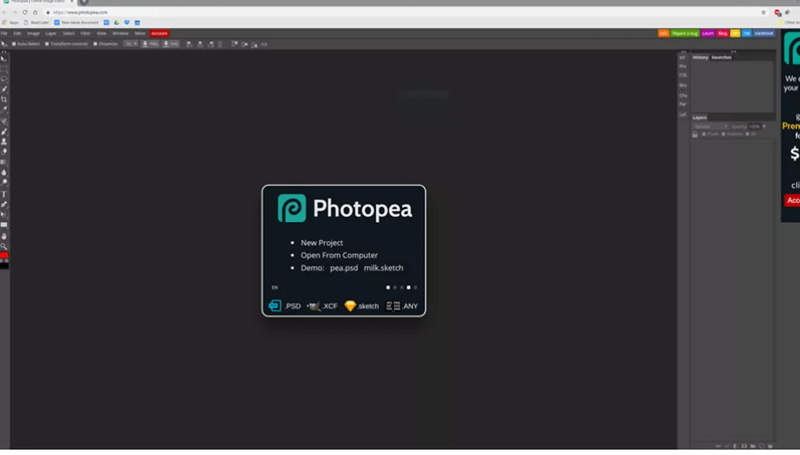800x455 pixels.
Task: Toggle the Distances checkbox
Action: [95, 44]
